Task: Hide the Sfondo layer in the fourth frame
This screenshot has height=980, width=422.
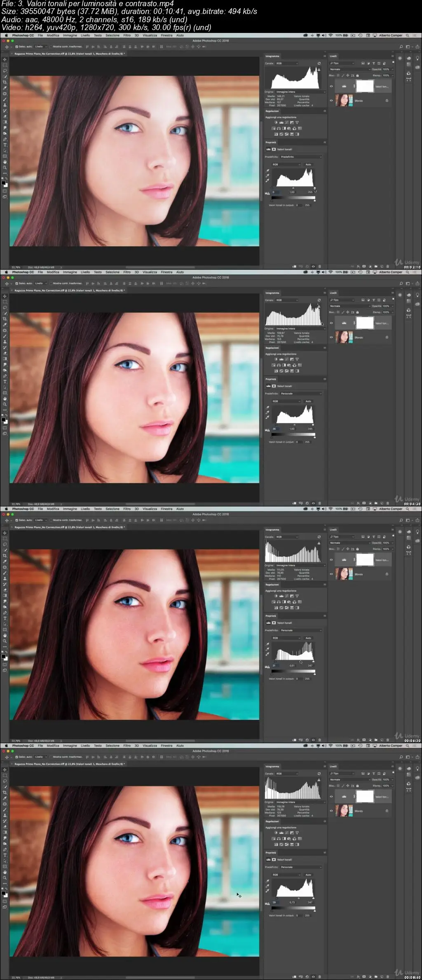Action: pyautogui.click(x=331, y=811)
